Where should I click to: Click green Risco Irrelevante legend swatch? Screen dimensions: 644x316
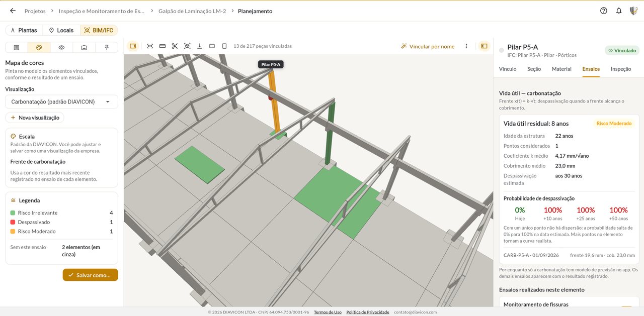tap(13, 213)
